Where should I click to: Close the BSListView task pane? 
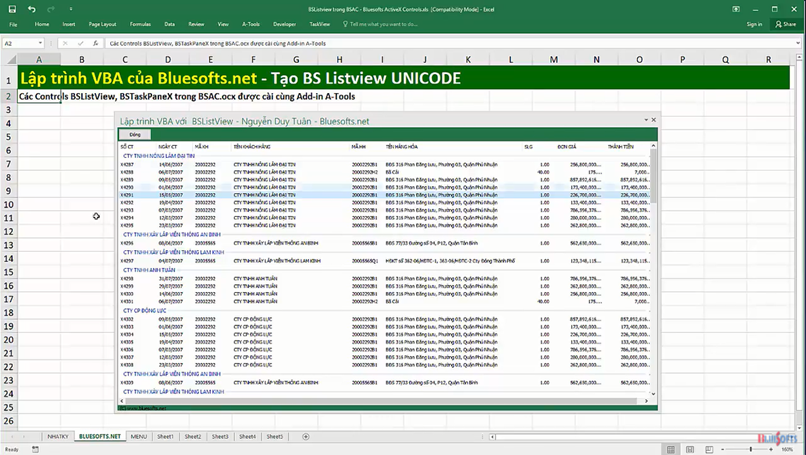(x=653, y=120)
